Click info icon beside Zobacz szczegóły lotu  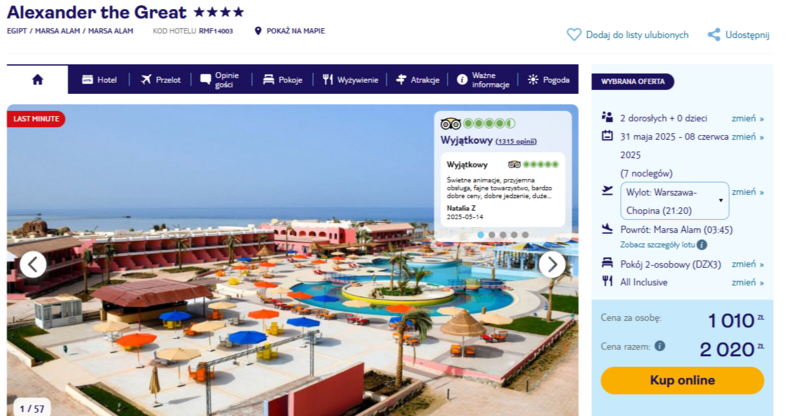click(702, 245)
